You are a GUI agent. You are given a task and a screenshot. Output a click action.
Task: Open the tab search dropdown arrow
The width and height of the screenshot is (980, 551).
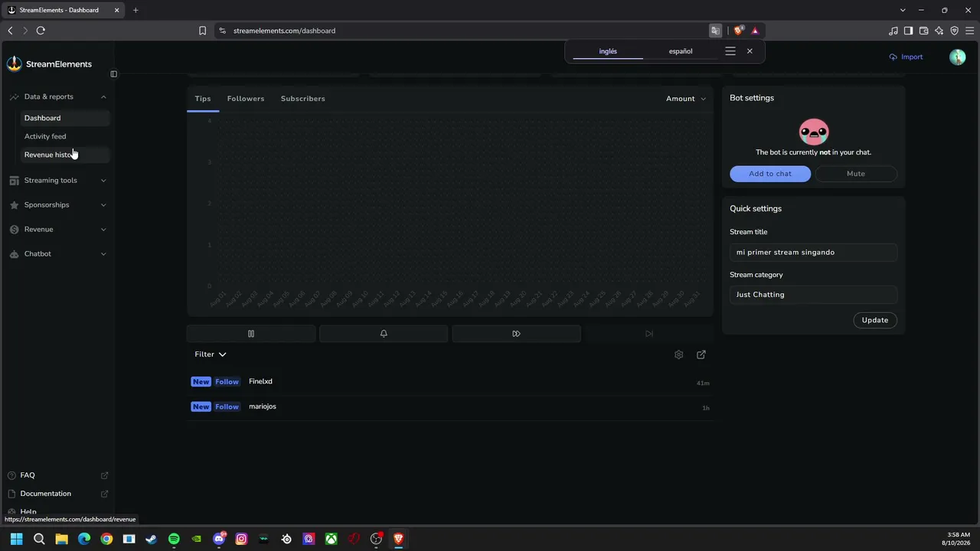(903, 10)
